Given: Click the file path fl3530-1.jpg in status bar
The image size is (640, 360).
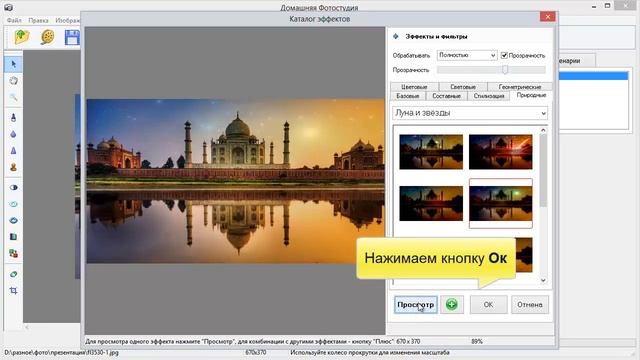Looking at the screenshot, I should pos(62,352).
